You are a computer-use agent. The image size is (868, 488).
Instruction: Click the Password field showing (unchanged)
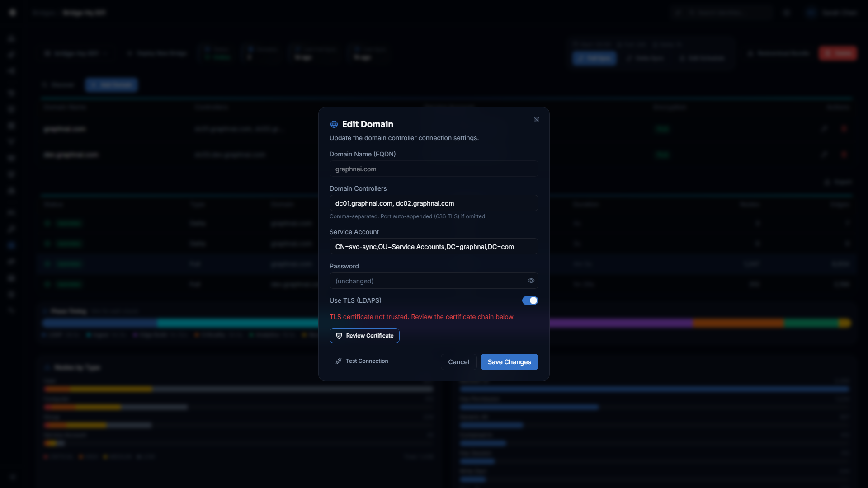[x=425, y=281]
